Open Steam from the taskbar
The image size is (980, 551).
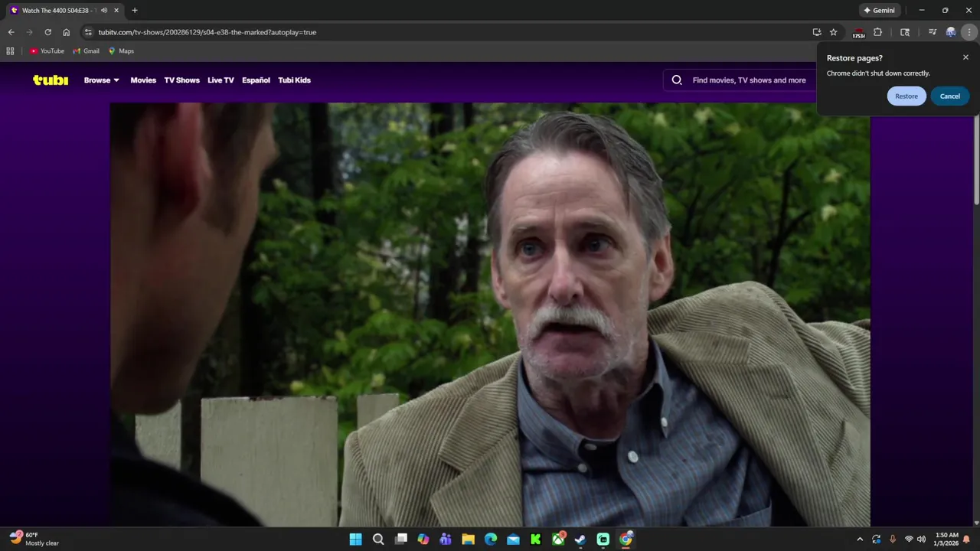tap(580, 539)
